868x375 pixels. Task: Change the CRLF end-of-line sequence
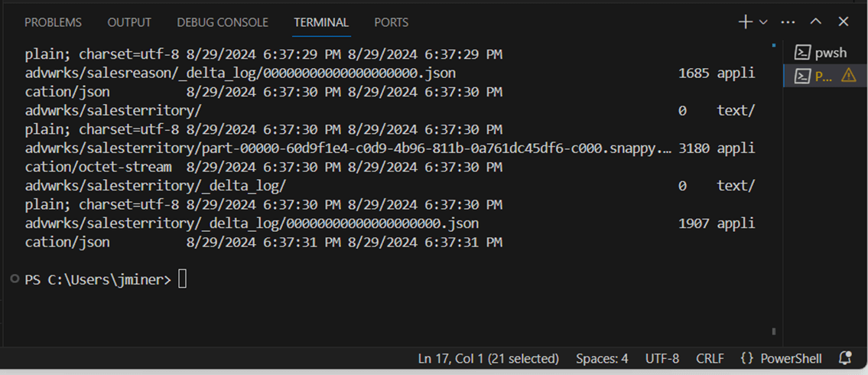tap(710, 358)
